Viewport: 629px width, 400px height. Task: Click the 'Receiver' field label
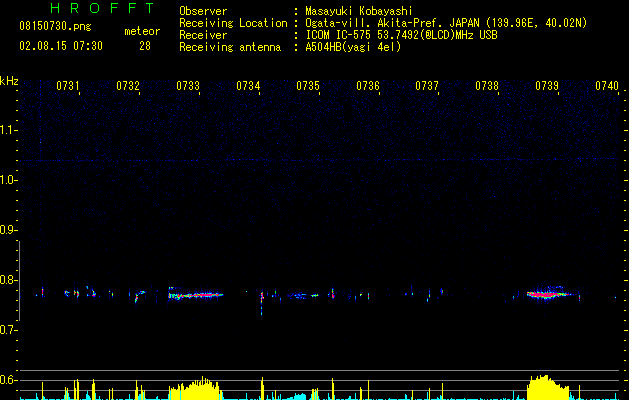point(203,35)
